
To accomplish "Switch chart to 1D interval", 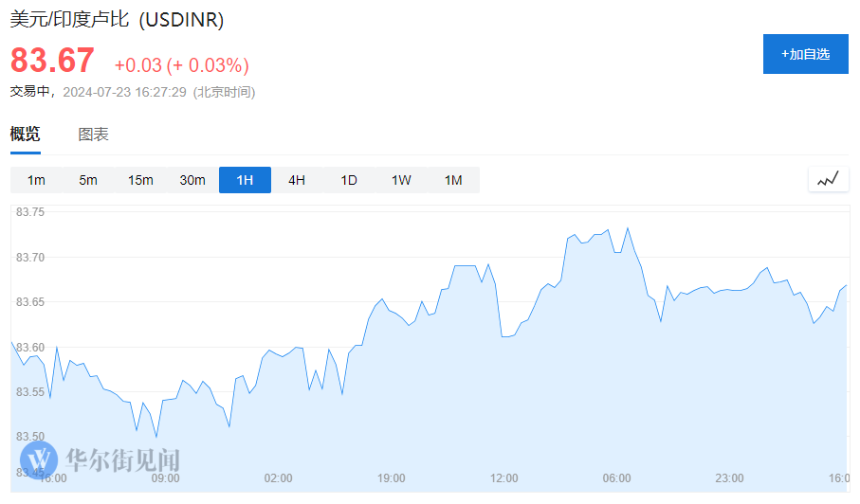I will pos(349,180).
